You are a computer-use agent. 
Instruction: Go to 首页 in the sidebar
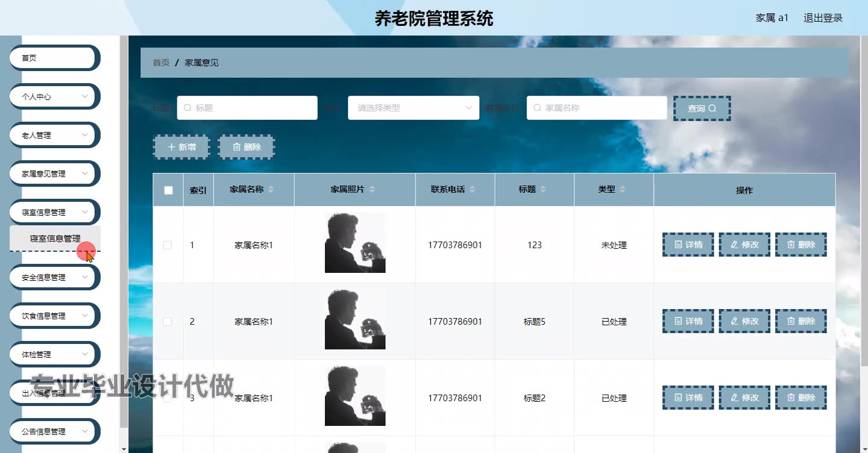click(54, 58)
